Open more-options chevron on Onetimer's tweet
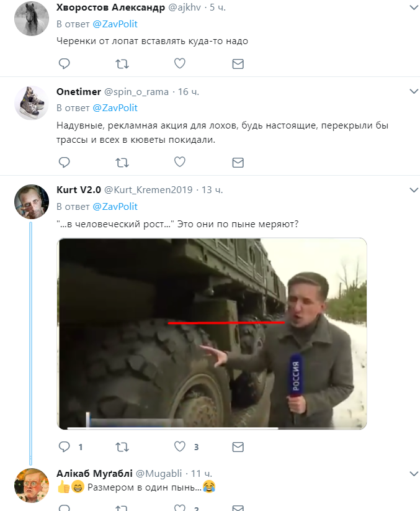The height and width of the screenshot is (511, 420). (x=414, y=91)
